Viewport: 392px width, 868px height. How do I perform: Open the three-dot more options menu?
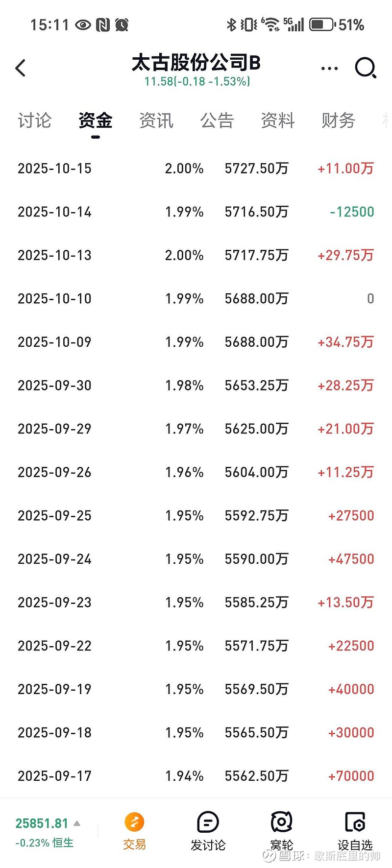point(329,69)
